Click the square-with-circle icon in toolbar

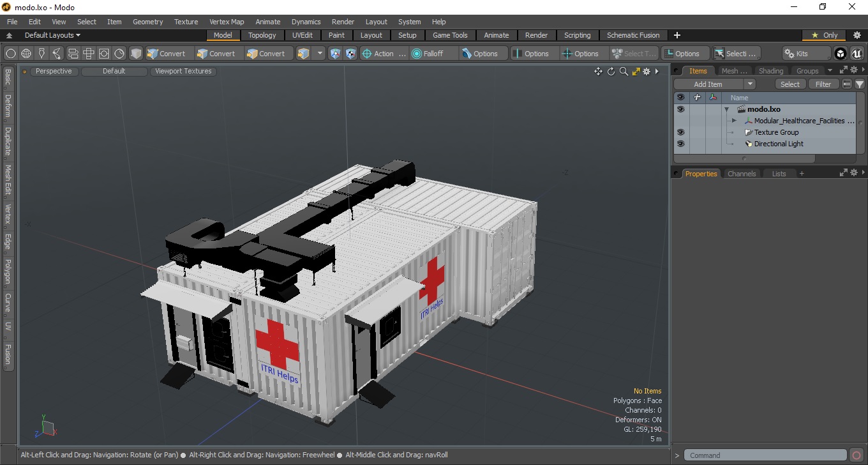104,54
